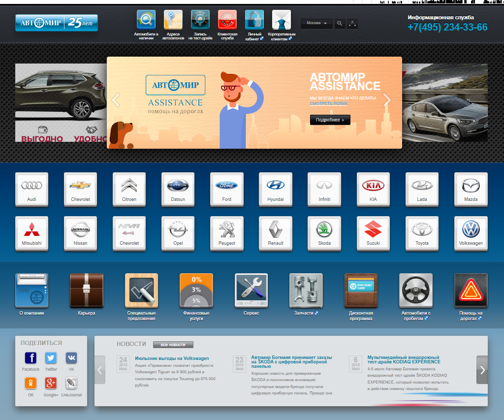Open the Финансовые услуги percent icon
Screen dimensions: 504x420
click(196, 290)
